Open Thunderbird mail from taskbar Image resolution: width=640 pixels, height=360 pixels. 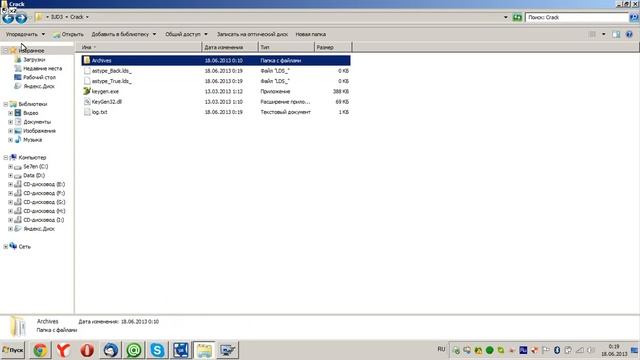(110, 350)
